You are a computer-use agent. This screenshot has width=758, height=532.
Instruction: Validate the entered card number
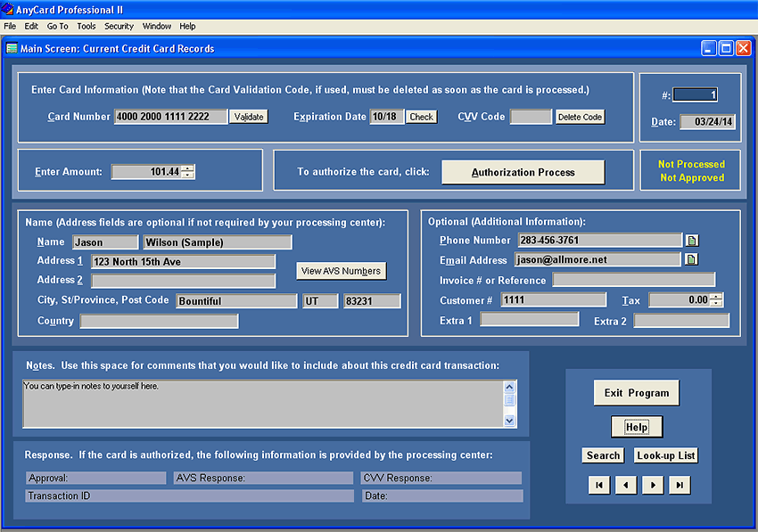[x=248, y=116]
